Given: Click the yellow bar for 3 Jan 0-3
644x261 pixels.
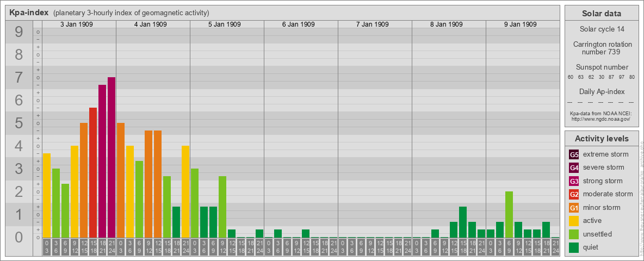Looking at the screenshot, I should pyautogui.click(x=47, y=196).
